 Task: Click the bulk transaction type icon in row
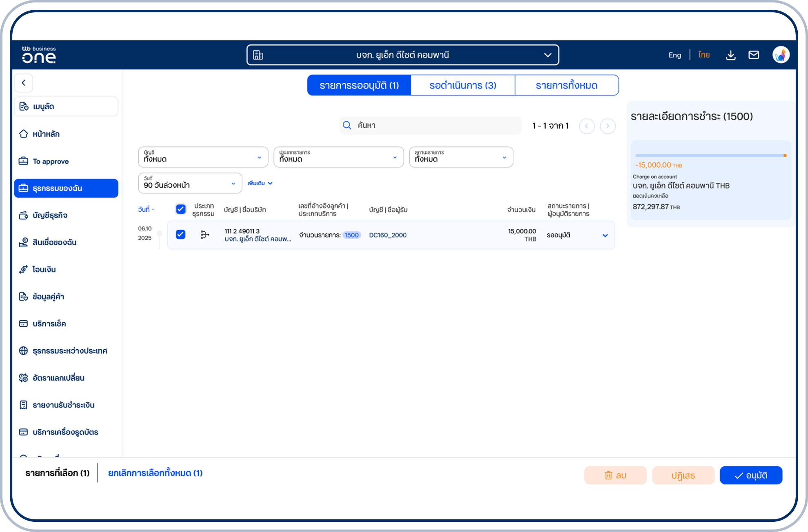[205, 235]
